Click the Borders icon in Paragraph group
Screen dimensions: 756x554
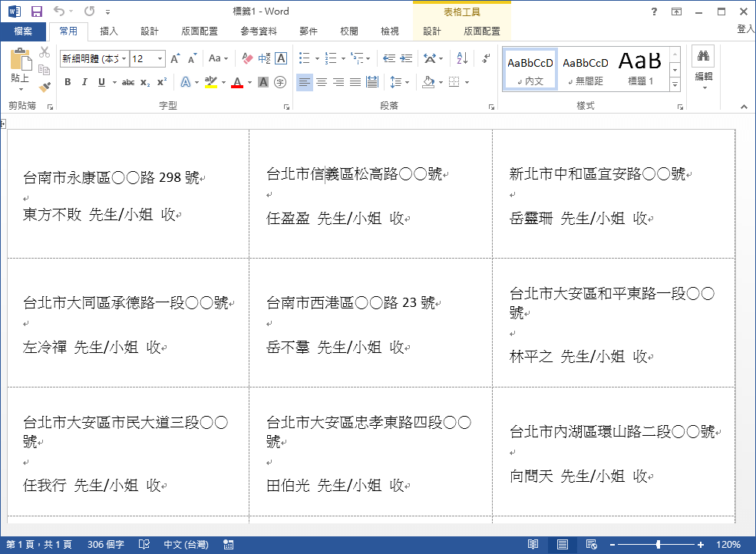pyautogui.click(x=455, y=82)
